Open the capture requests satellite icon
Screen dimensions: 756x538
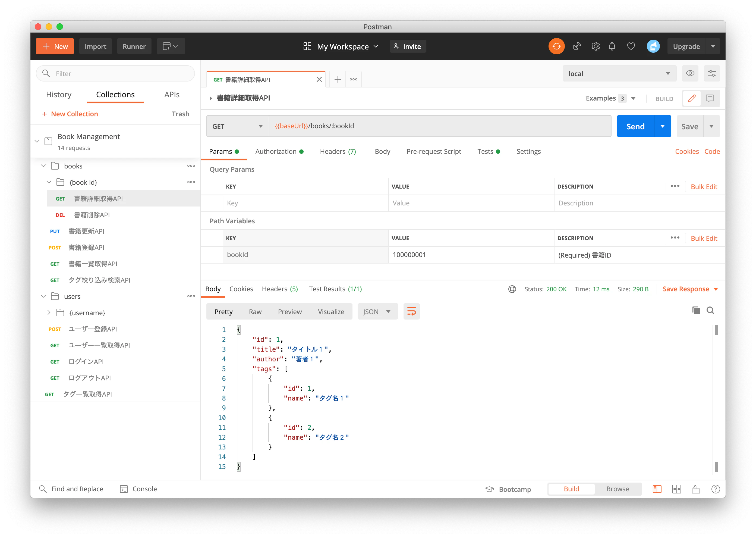[577, 46]
